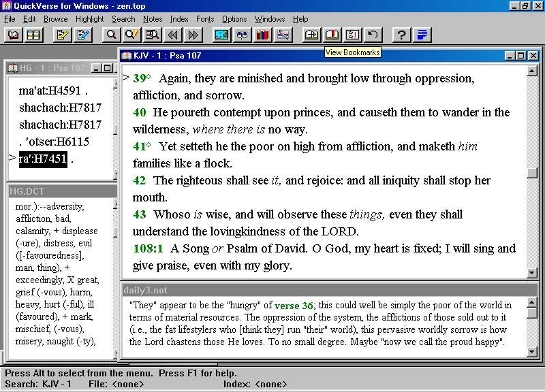Viewport: 545px width, 392px height.
Task: Click the KJV window scrollbar up arrow
Action: click(x=532, y=71)
